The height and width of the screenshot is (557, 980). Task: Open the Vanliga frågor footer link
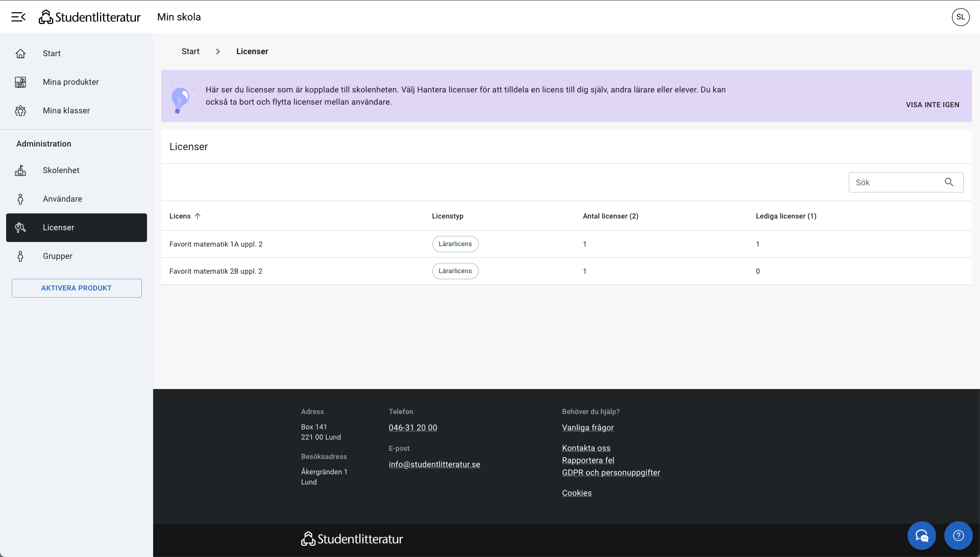pos(587,428)
